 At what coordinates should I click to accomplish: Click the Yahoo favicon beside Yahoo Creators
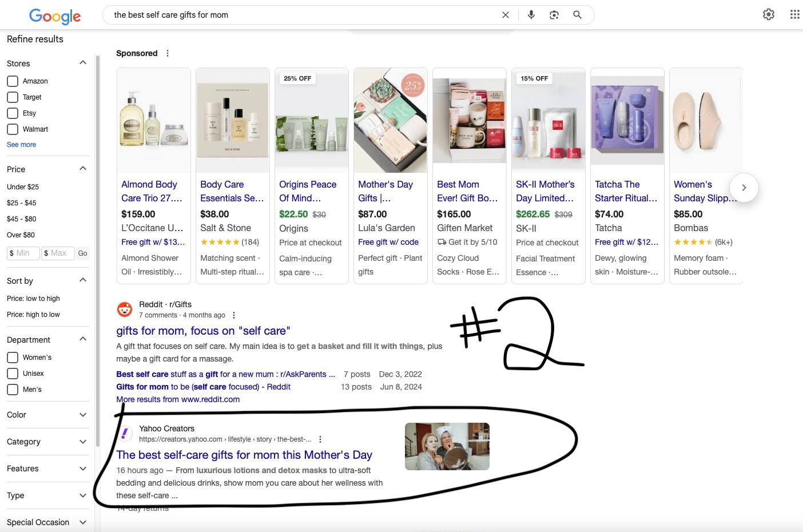(x=125, y=434)
